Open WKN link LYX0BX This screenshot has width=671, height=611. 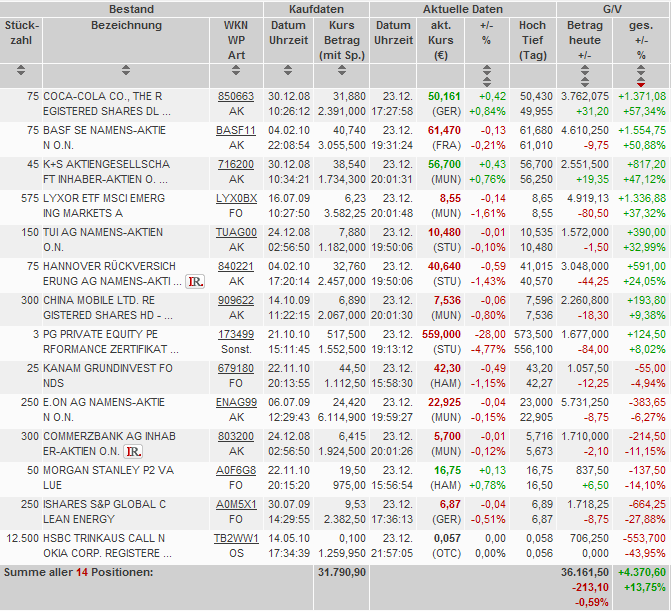click(x=236, y=198)
